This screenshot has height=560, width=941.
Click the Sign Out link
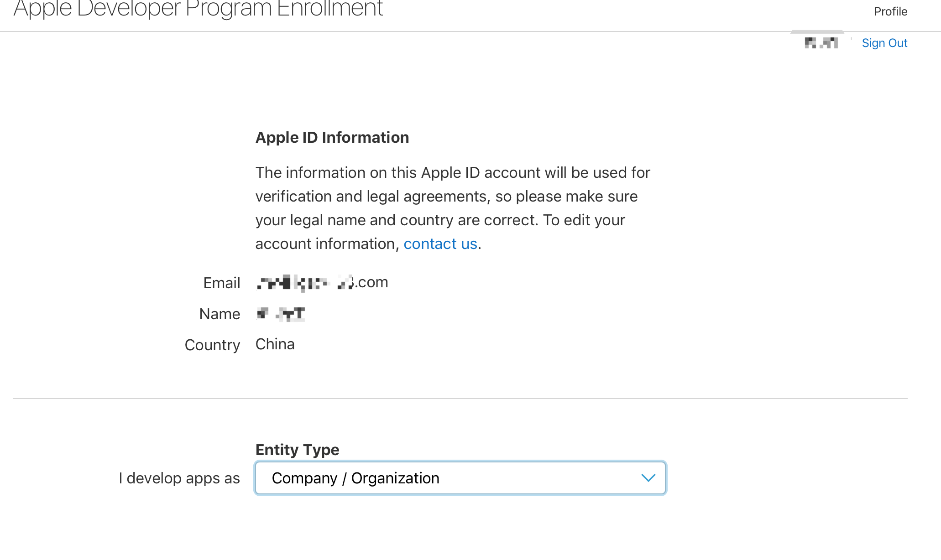(x=884, y=43)
